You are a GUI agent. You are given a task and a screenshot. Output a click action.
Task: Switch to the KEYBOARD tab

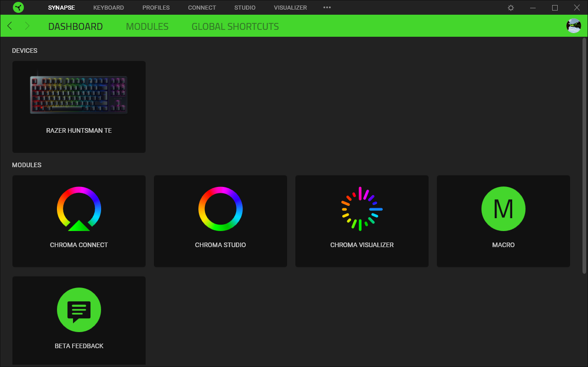pos(108,8)
